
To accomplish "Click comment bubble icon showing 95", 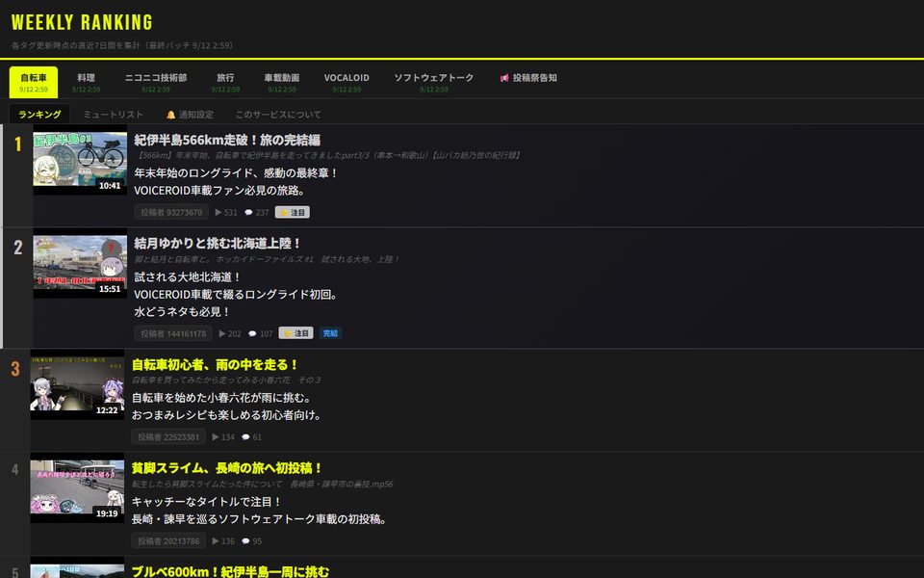I will click(x=245, y=540).
